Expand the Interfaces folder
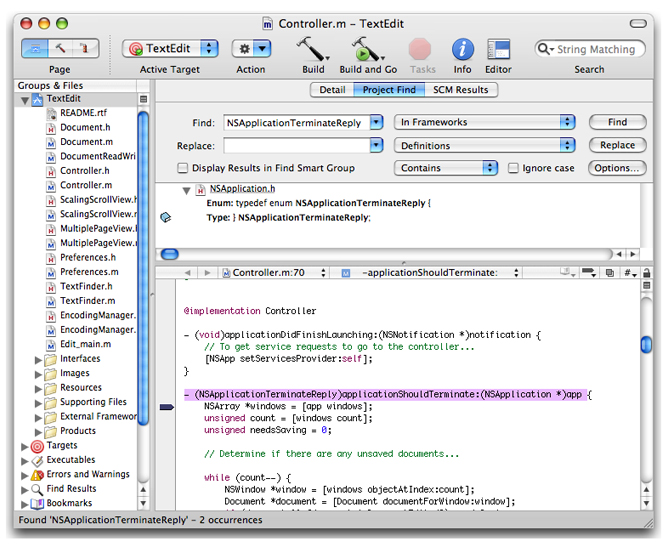The height and width of the screenshot is (550, 668). point(38,360)
